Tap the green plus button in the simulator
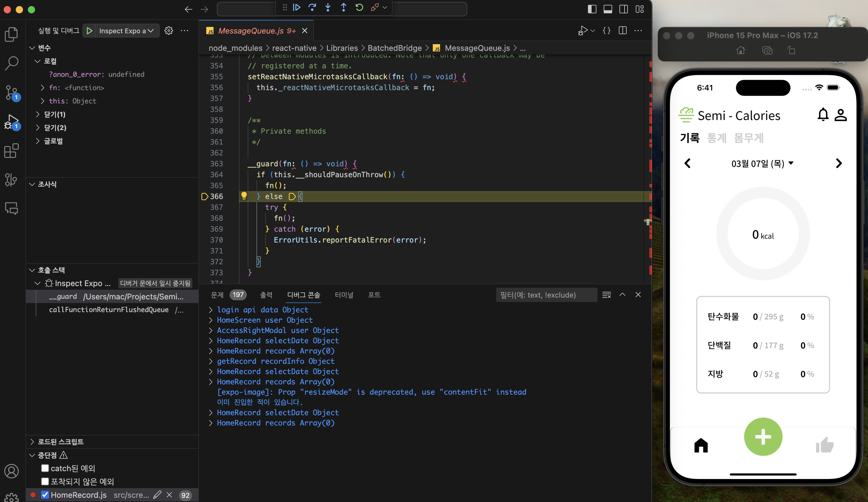 763,437
